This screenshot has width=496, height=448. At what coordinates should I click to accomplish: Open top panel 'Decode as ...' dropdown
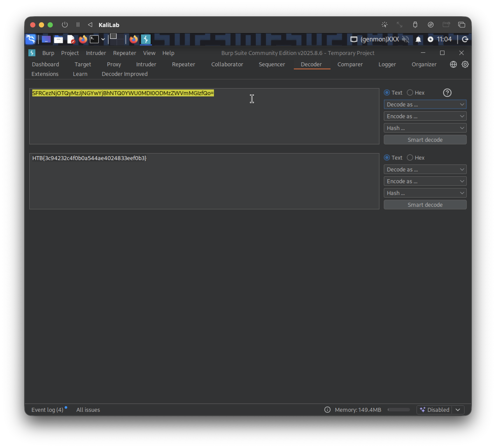click(425, 104)
